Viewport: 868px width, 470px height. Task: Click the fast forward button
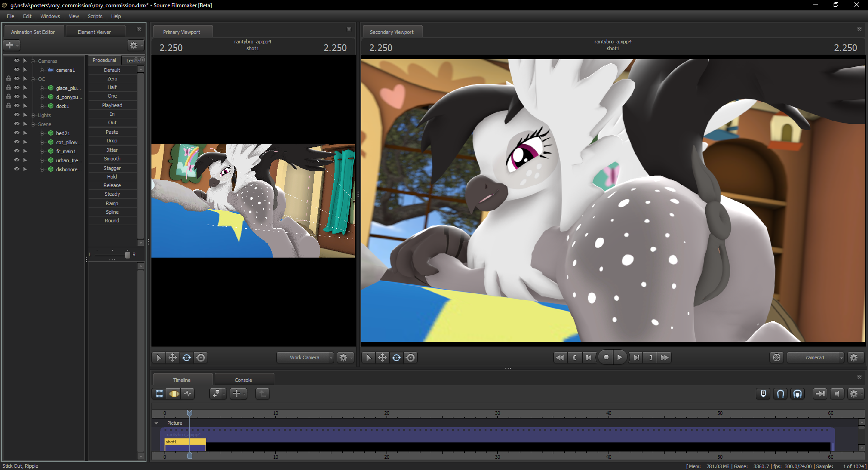[x=665, y=357]
